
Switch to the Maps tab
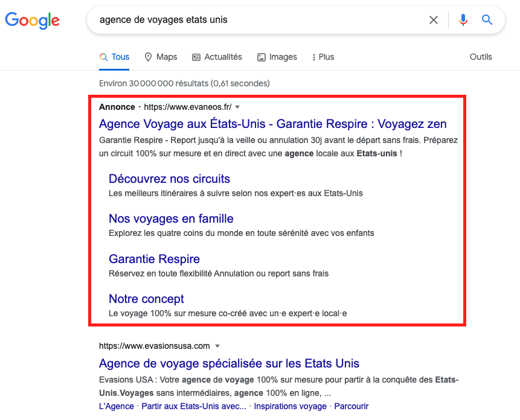(x=161, y=57)
